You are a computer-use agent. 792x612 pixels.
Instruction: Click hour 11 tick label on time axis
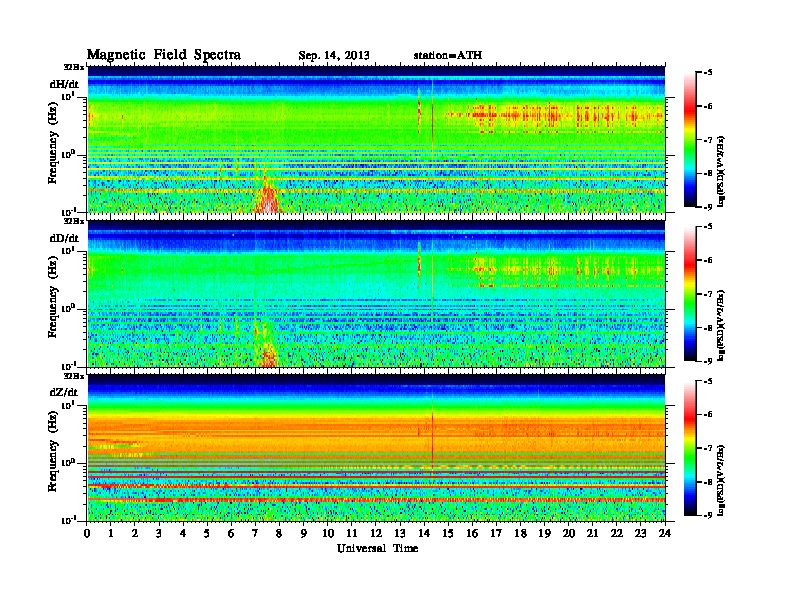pyautogui.click(x=352, y=534)
